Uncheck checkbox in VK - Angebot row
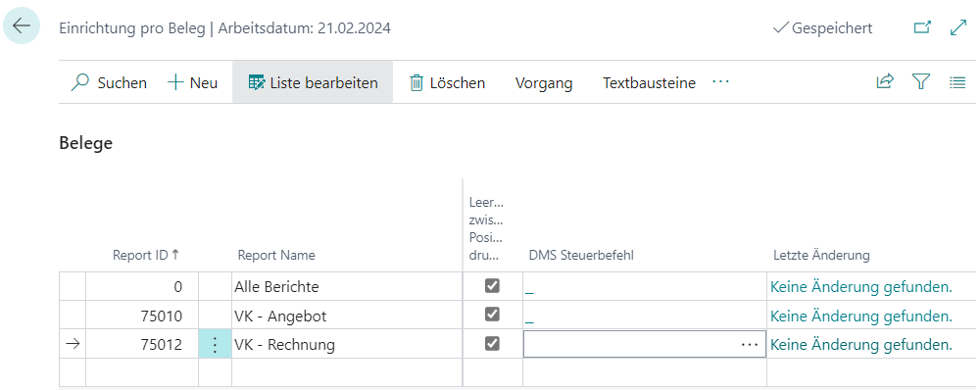The image size is (980, 390). [493, 314]
